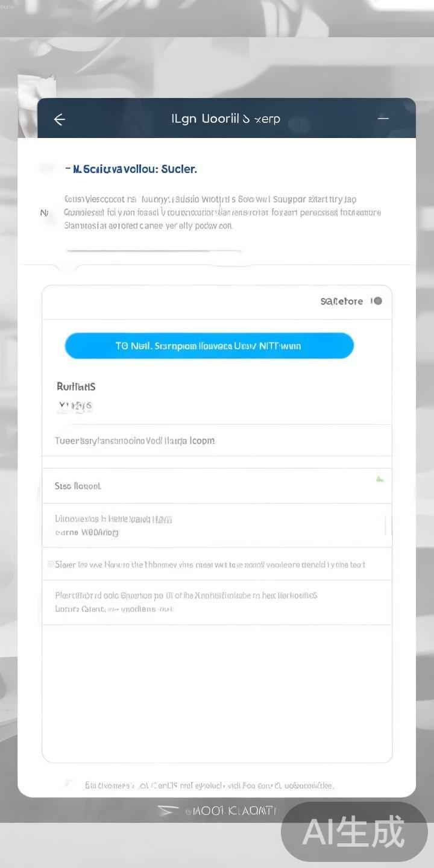Click the logo icon beside MOOT KLAOMTY footer
Screen dimensions: 434x868
pyautogui.click(x=168, y=811)
